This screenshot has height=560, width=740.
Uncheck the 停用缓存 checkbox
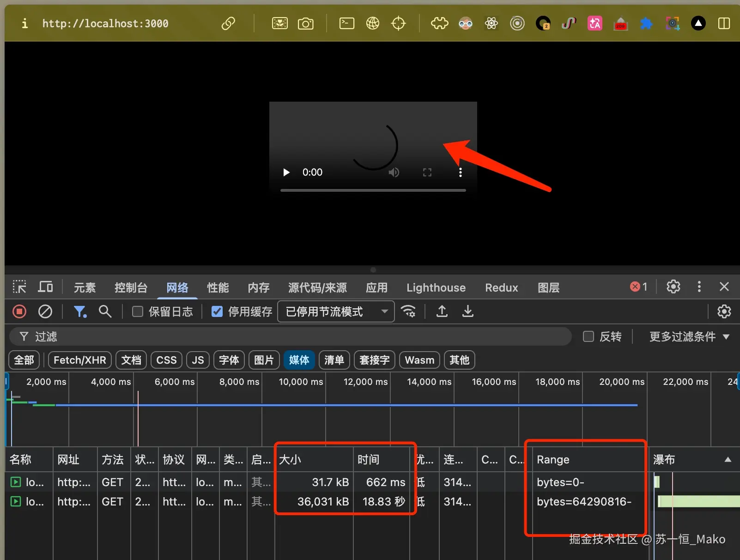coord(217,311)
